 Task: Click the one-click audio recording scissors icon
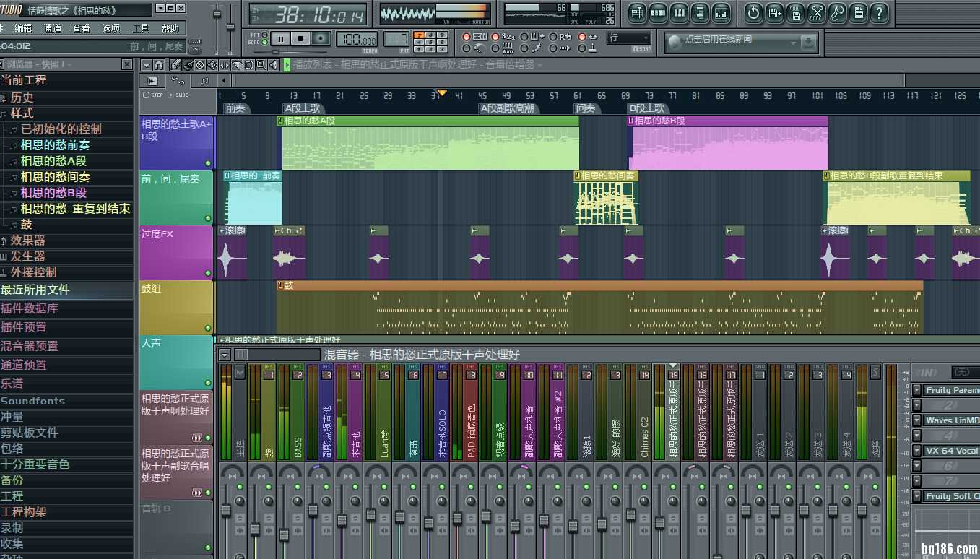pos(816,12)
